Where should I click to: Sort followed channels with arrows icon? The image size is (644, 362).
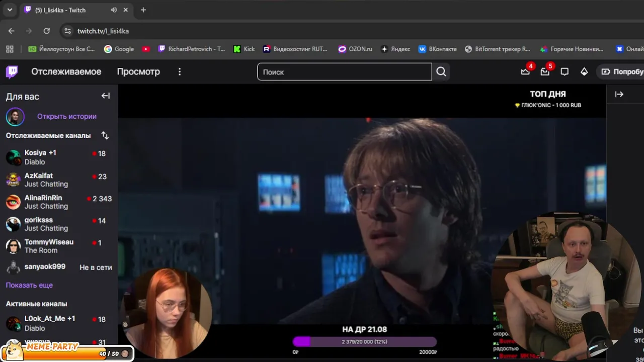click(105, 136)
